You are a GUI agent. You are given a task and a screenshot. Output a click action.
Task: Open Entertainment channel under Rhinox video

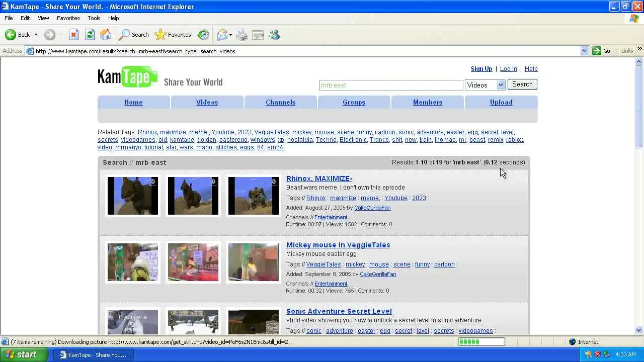pyautogui.click(x=331, y=217)
